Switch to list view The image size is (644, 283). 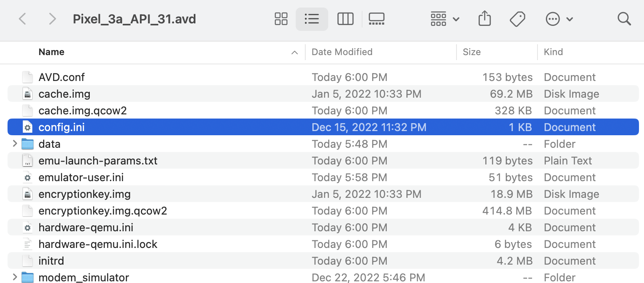click(312, 19)
